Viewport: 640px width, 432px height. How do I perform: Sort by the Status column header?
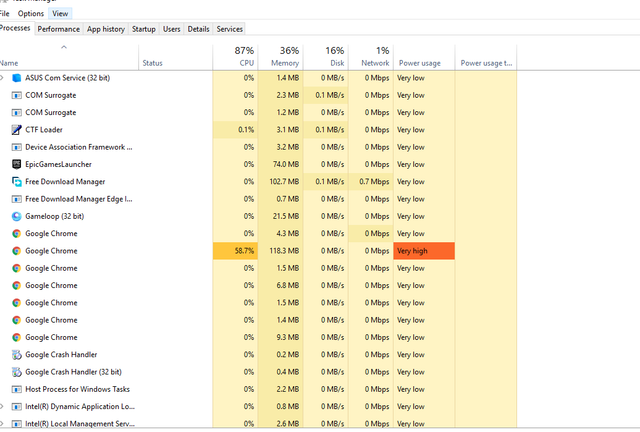pos(176,57)
